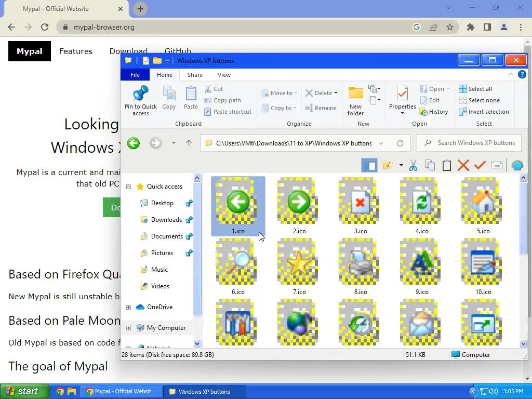The height and width of the screenshot is (399, 532).
Task: Select the 2.ico file thumbnail
Action: click(299, 206)
